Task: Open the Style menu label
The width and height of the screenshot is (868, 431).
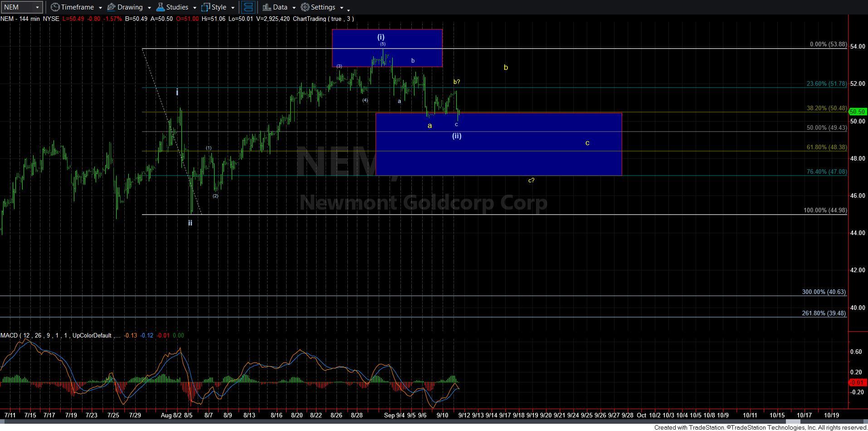Action: 219,7
